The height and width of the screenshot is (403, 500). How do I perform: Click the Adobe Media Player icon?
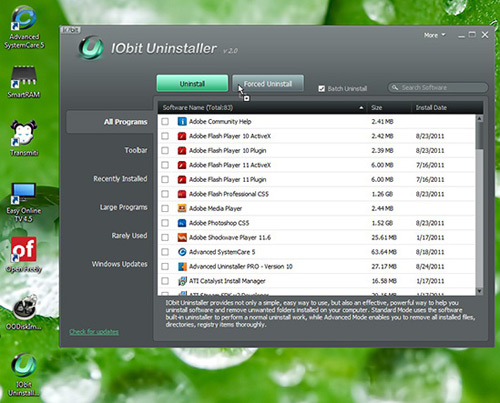click(x=182, y=208)
